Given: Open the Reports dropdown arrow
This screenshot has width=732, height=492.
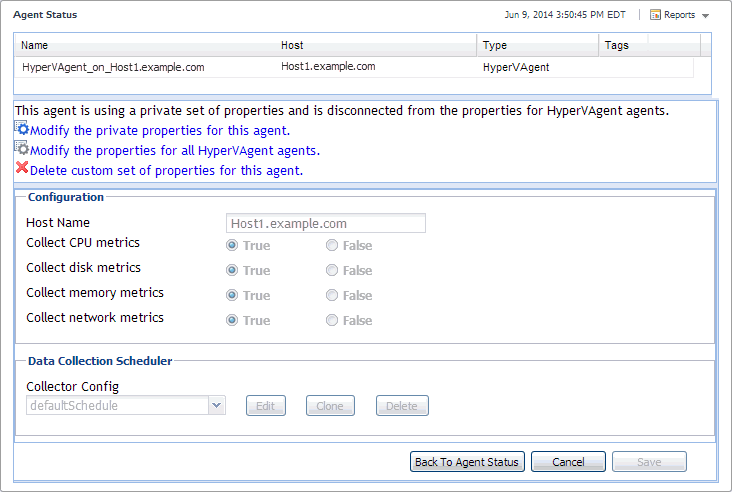Looking at the screenshot, I should [705, 16].
